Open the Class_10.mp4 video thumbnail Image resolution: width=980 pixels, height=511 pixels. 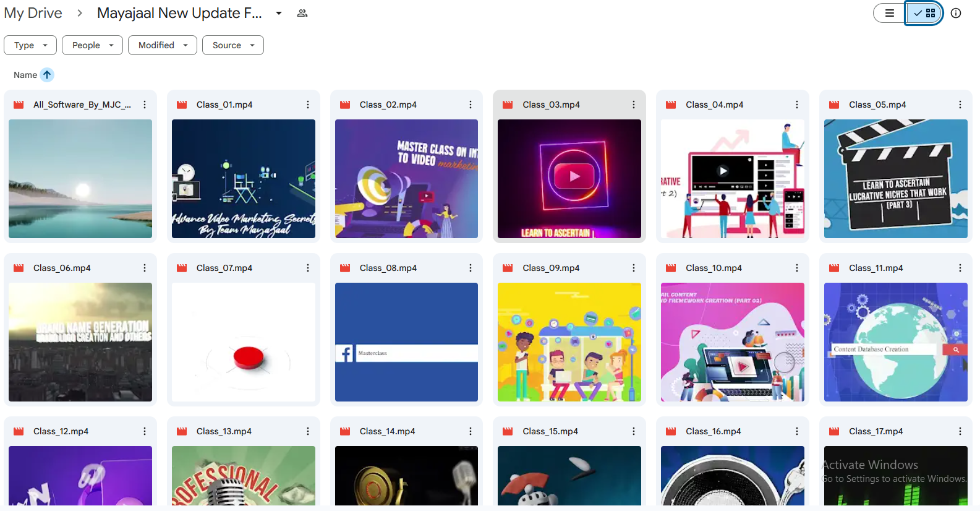point(732,342)
